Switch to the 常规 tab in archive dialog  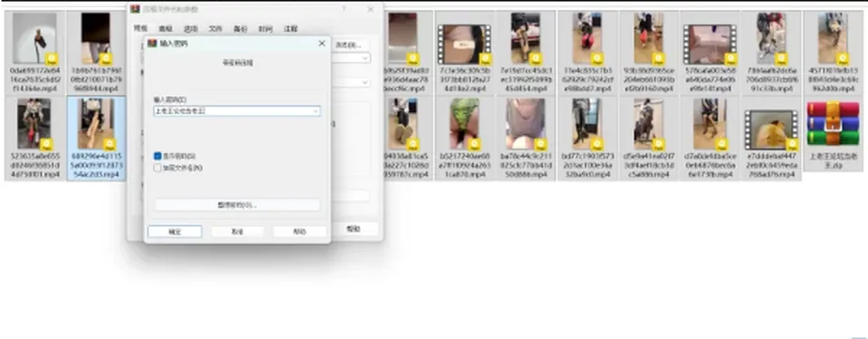pyautogui.click(x=141, y=29)
